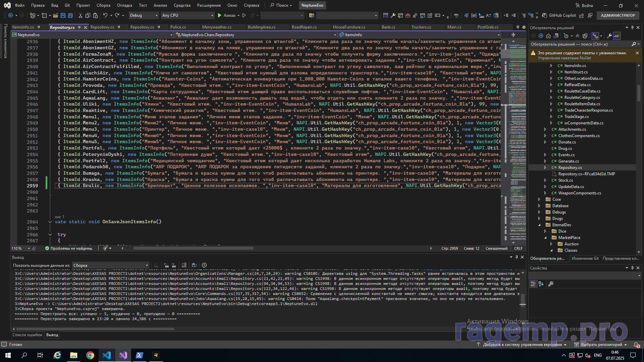This screenshot has height=362, width=644.
Task: Open the 110 % zoom dropdown
Action: pyautogui.click(x=20, y=248)
